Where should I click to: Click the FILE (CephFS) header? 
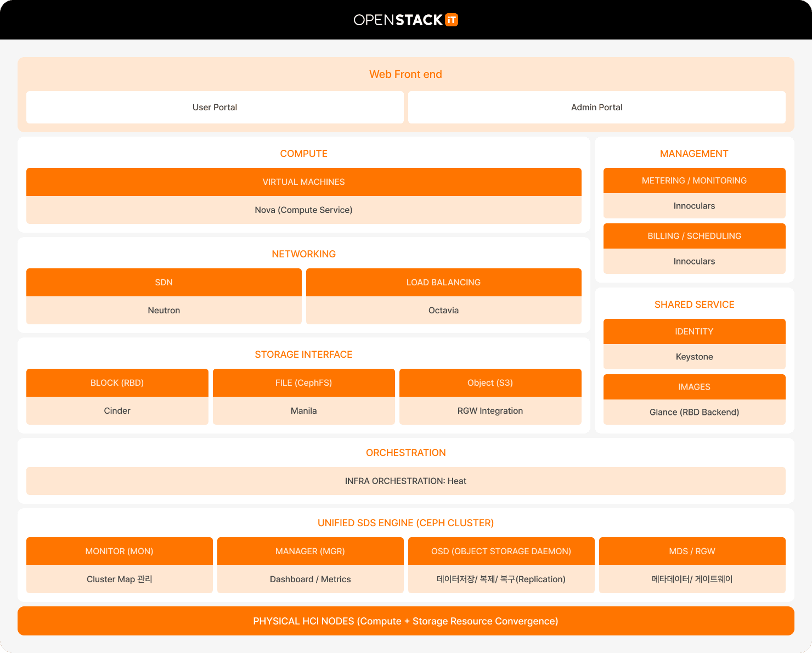[304, 383]
